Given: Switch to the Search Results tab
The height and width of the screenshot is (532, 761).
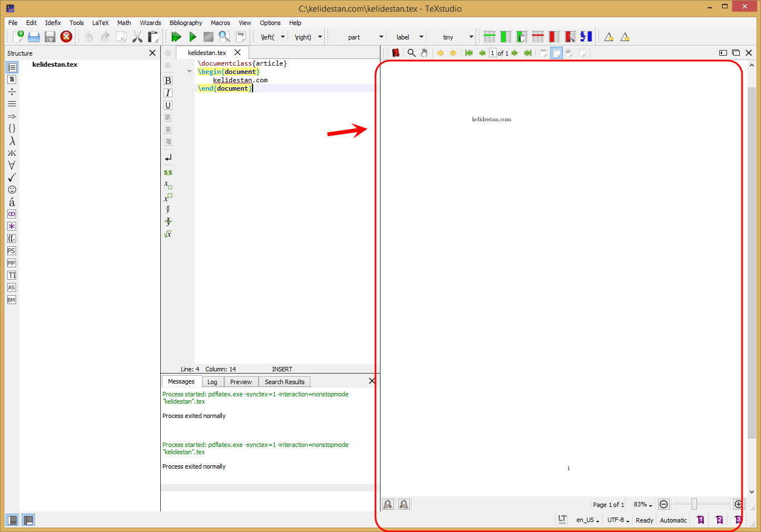Looking at the screenshot, I should [x=285, y=382].
